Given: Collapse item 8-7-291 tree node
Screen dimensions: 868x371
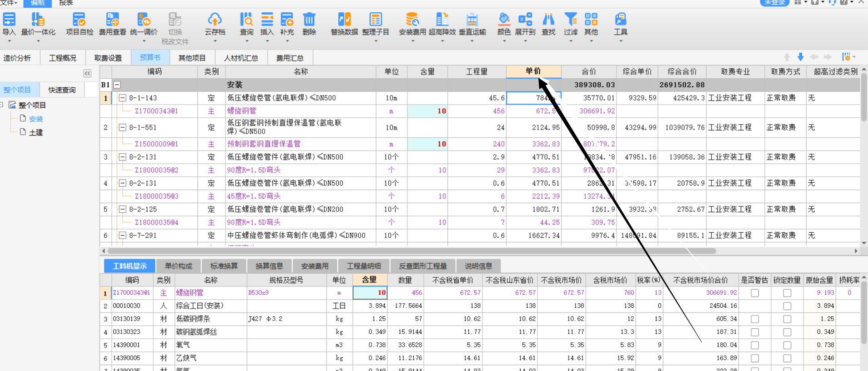Looking at the screenshot, I should pos(122,236).
